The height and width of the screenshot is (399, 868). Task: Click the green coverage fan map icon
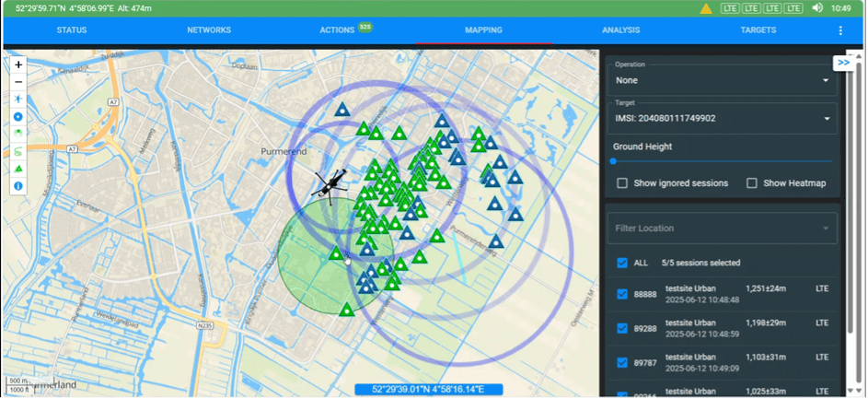click(x=18, y=134)
